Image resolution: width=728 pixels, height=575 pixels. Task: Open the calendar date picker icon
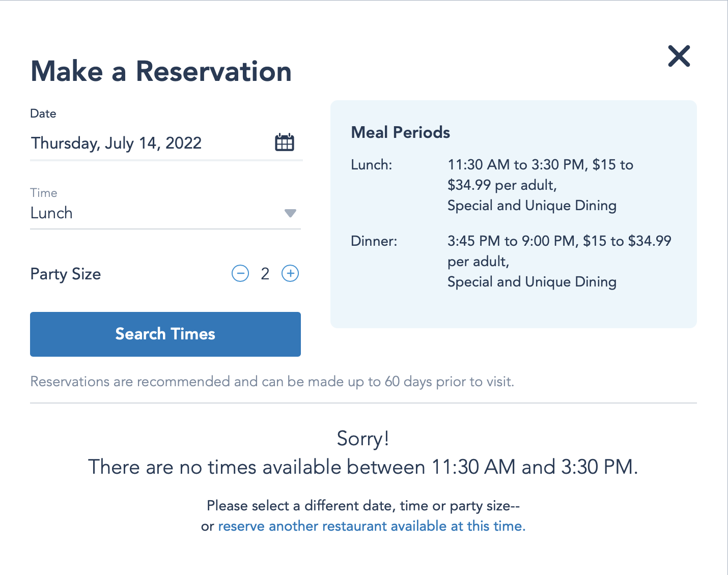285,142
